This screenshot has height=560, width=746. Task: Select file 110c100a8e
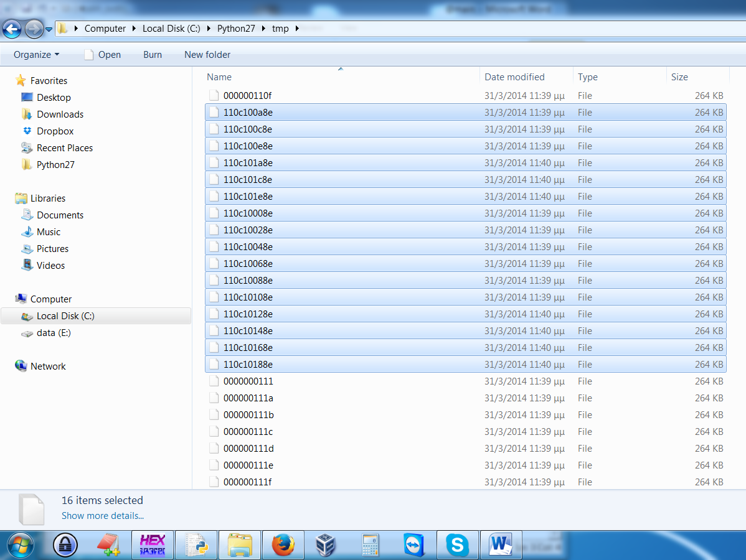pyautogui.click(x=466, y=113)
